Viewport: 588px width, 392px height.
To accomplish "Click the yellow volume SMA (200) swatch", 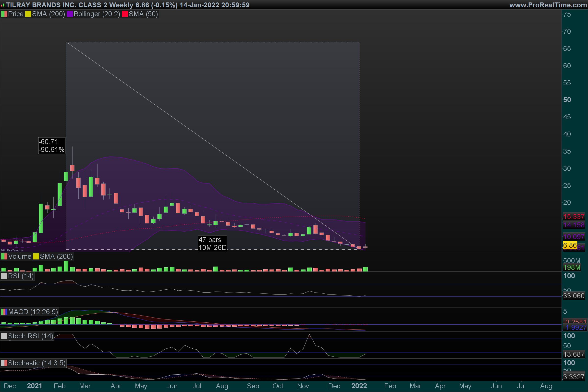I will pos(36,257).
